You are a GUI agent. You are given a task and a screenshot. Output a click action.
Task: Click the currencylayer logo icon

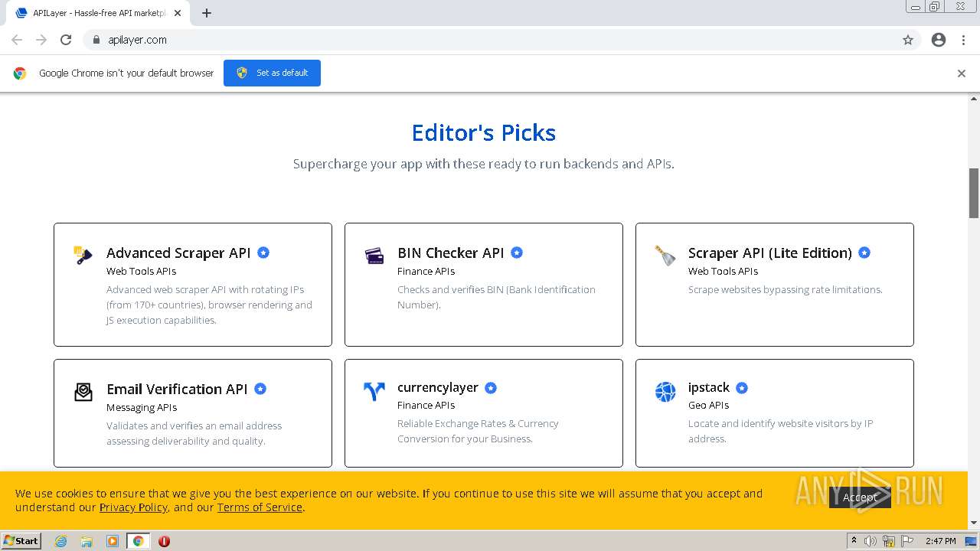click(x=374, y=391)
